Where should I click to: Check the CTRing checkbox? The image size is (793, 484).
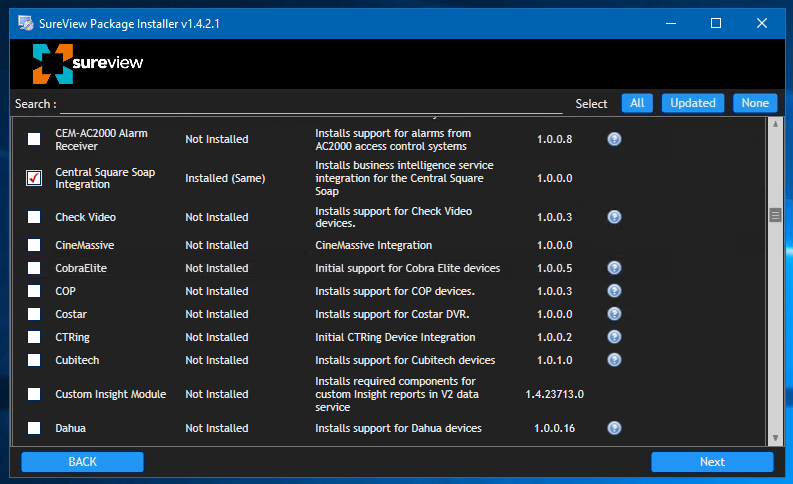tap(34, 337)
